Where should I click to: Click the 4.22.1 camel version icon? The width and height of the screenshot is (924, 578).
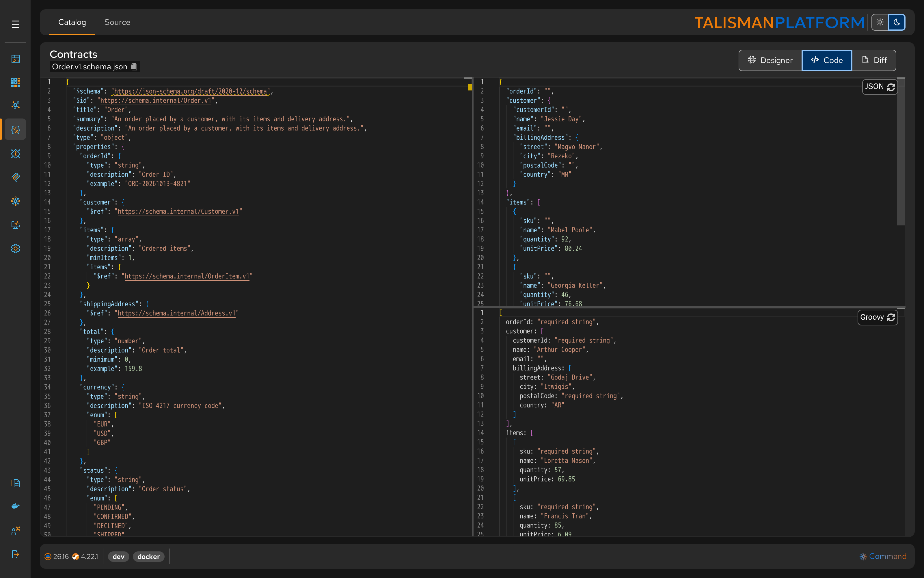75,557
